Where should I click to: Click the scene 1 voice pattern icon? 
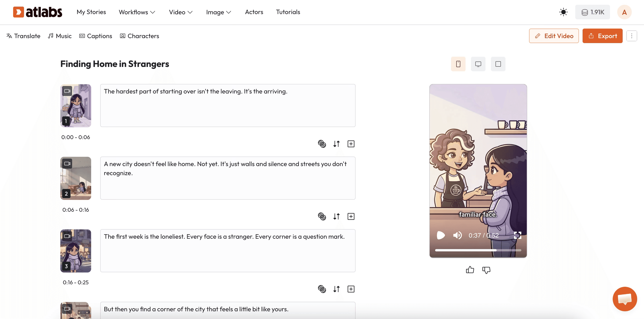click(322, 144)
